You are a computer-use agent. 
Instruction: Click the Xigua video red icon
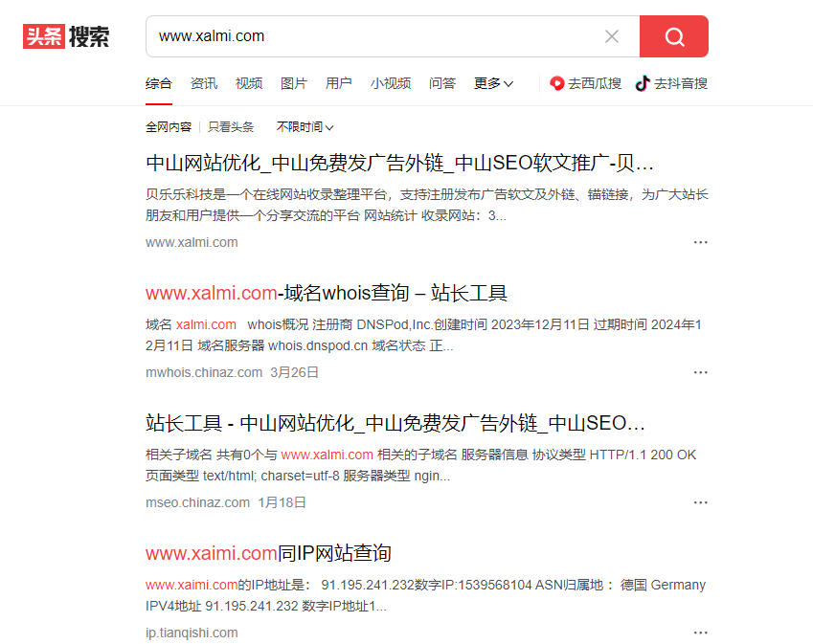pyautogui.click(x=557, y=83)
